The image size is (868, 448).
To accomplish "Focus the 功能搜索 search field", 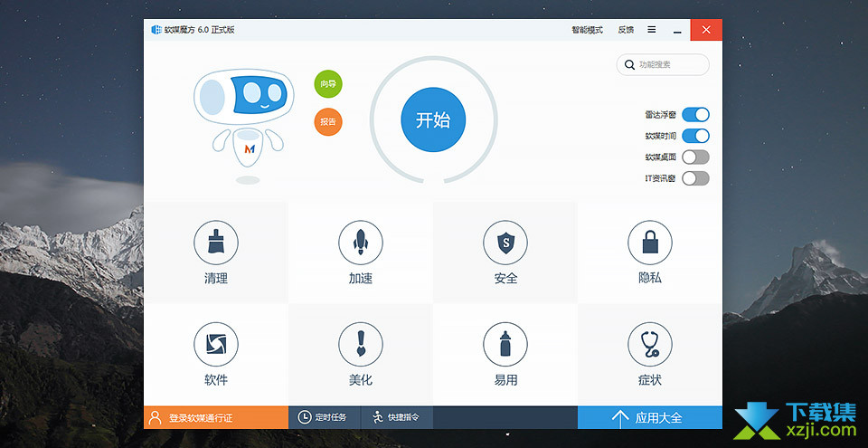I will coord(663,65).
